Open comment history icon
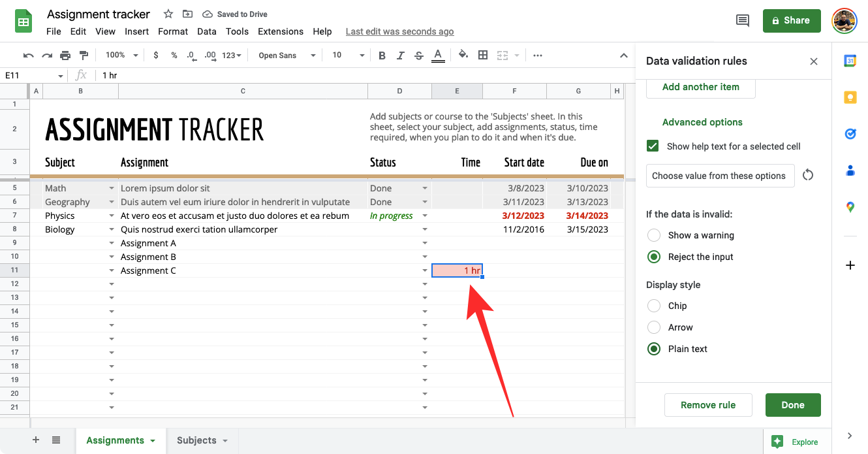 743,20
